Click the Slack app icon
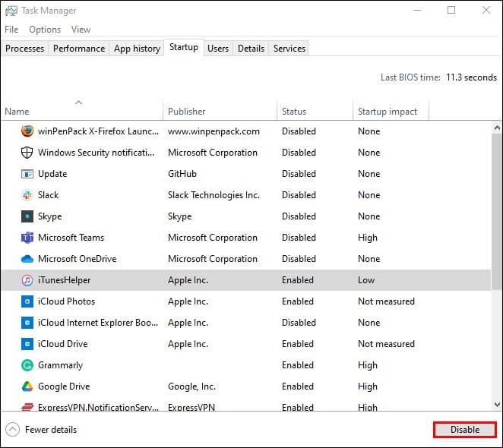 pyautogui.click(x=27, y=195)
